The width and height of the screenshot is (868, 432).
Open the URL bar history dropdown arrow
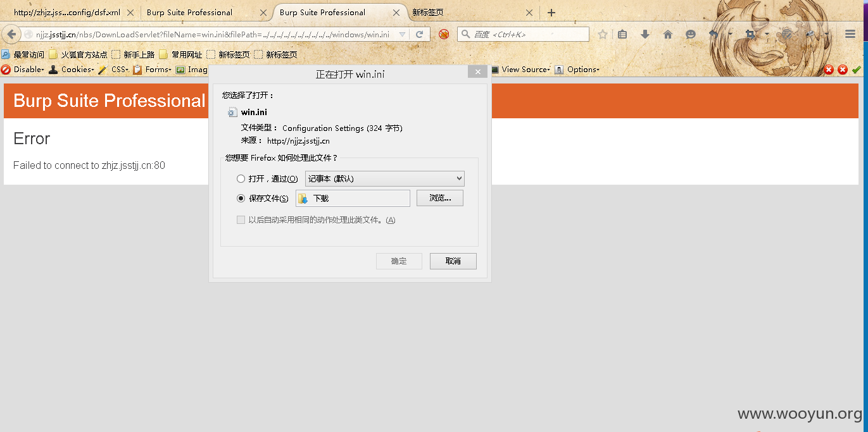402,35
